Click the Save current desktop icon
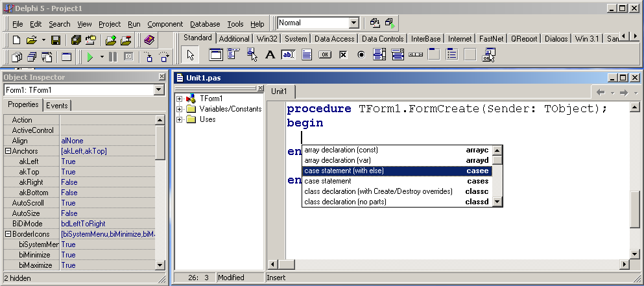 (375, 23)
